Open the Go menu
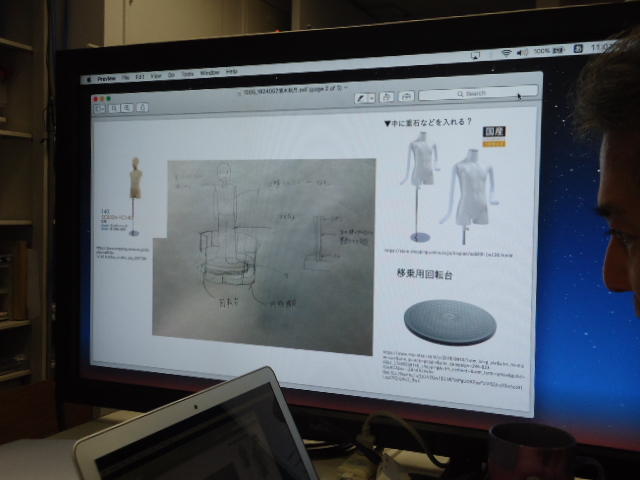The width and height of the screenshot is (640, 480). pyautogui.click(x=171, y=75)
